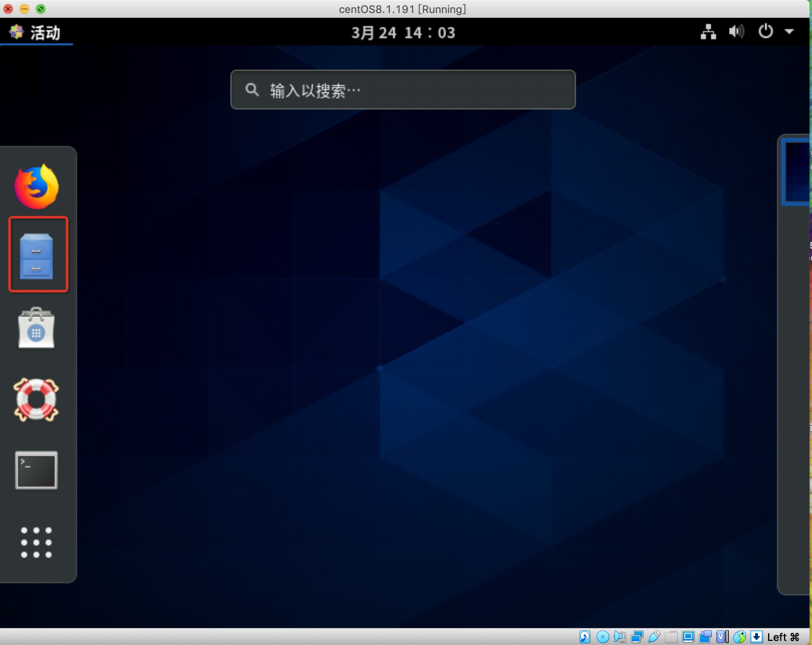Screen dimensions: 812x645
Task: Open the Software shopping bag icon
Action: point(37,329)
